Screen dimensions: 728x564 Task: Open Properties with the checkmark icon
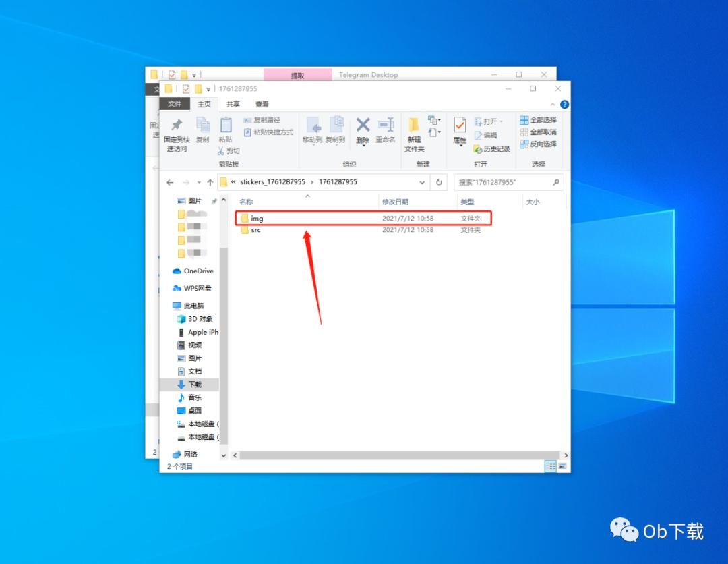pos(460,125)
